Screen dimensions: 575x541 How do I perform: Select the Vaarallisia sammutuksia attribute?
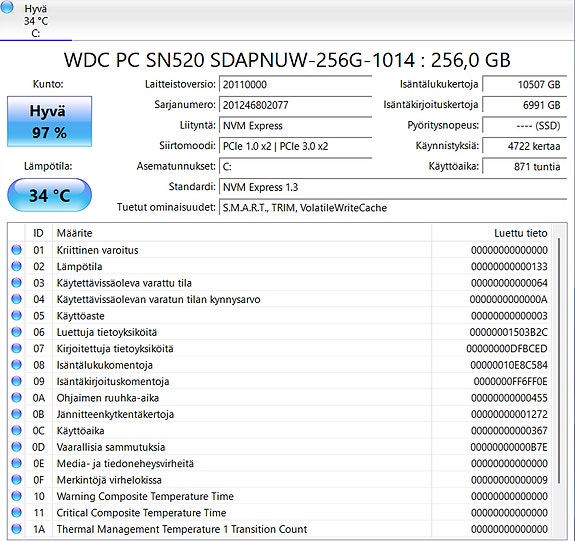111,447
